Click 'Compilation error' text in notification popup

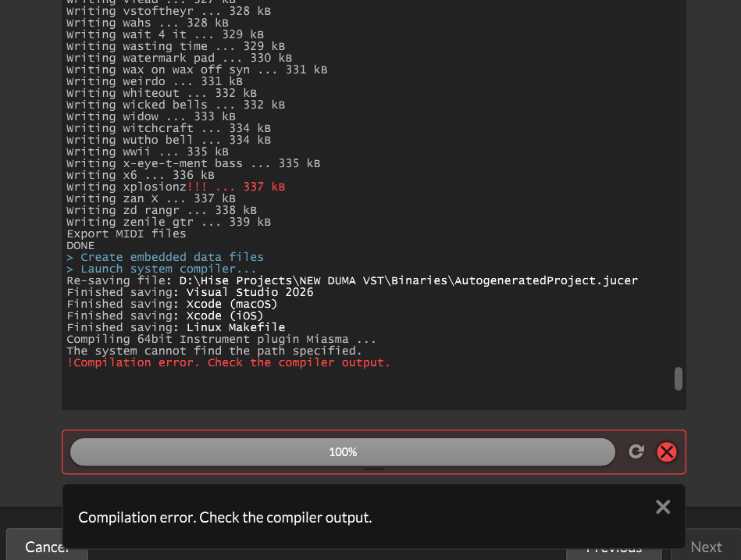click(x=225, y=517)
